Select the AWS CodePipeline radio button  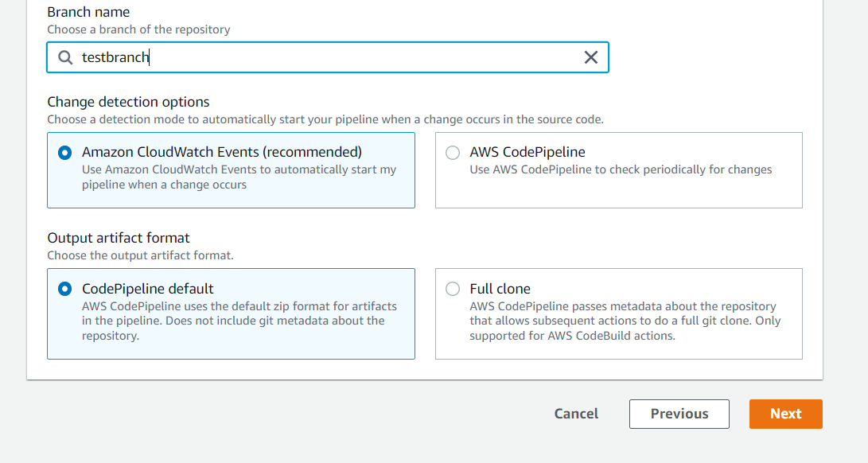coord(453,153)
